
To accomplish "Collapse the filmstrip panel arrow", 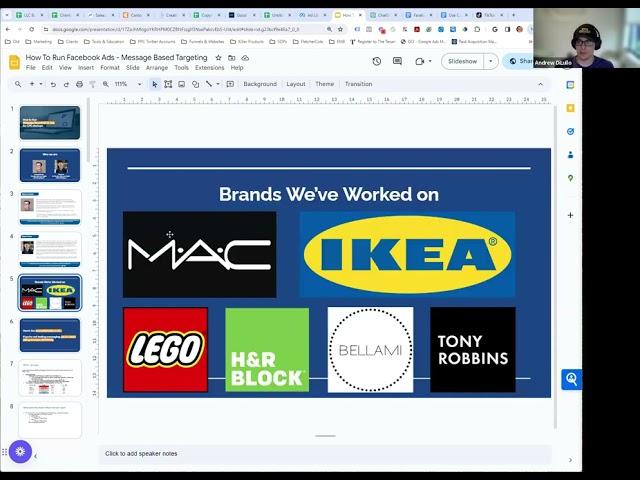I will pyautogui.click(x=36, y=456).
